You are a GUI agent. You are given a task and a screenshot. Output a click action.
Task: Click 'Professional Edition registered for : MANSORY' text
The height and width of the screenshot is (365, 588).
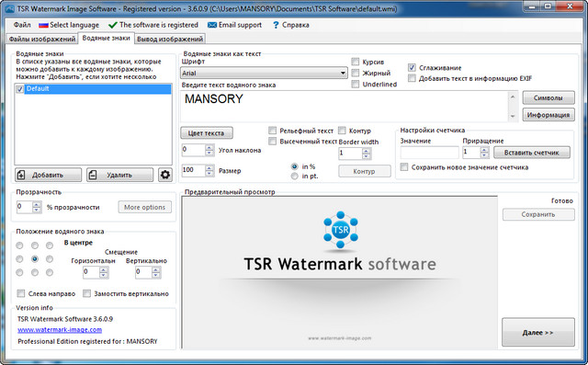click(x=88, y=341)
